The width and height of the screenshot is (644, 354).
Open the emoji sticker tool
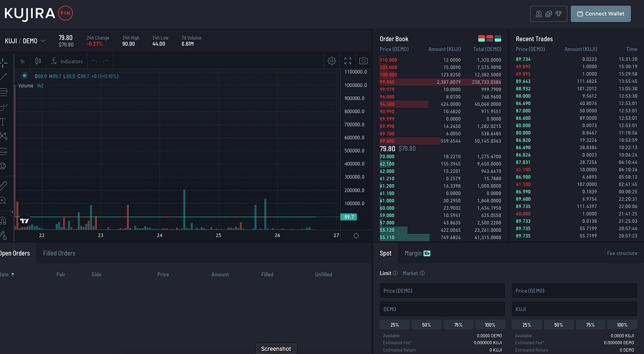pos(3,166)
